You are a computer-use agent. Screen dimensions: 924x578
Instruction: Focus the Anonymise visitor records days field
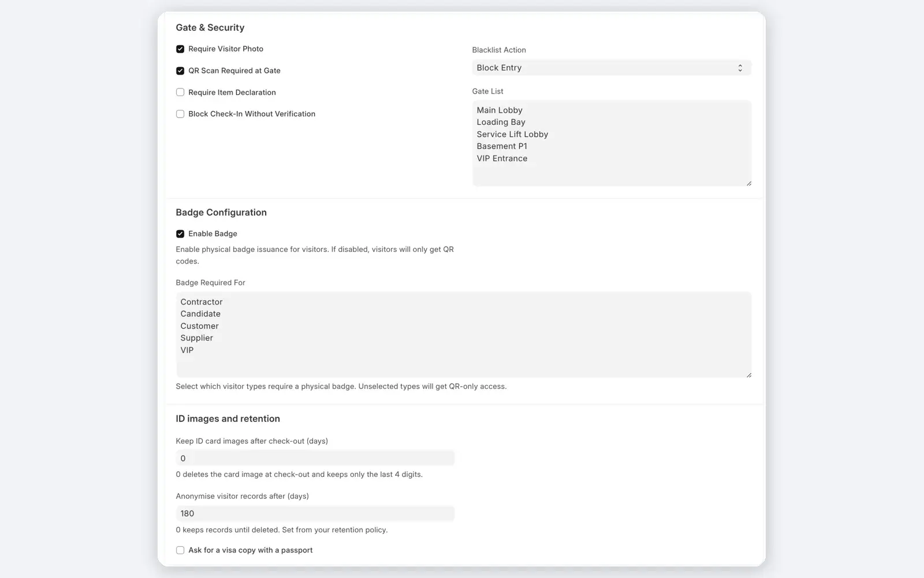(x=315, y=513)
